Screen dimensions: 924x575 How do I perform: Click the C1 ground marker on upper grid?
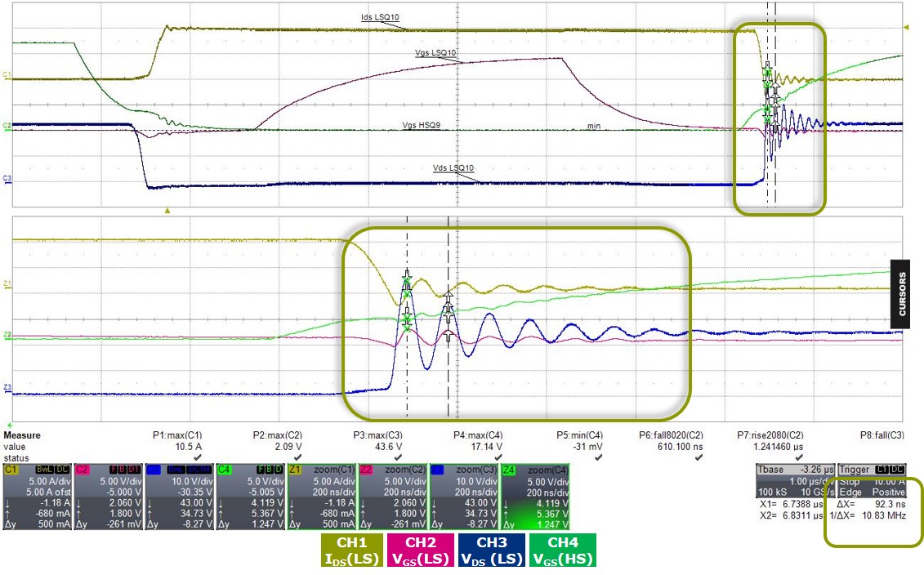[x=7, y=75]
